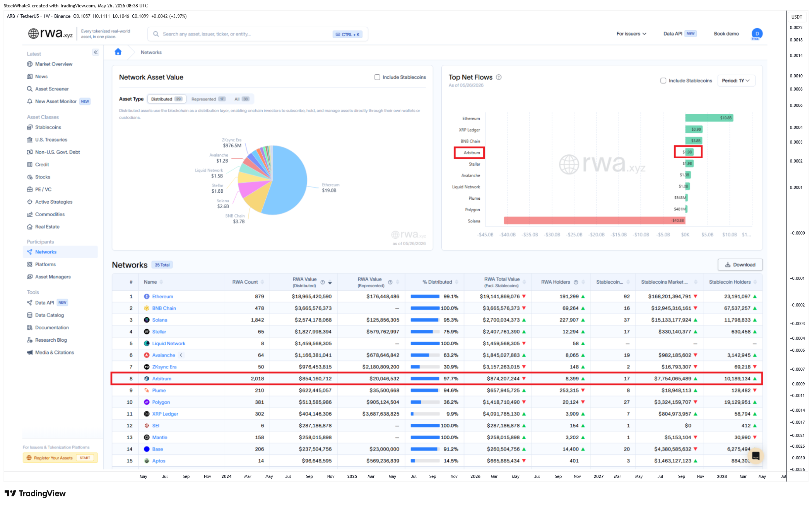Expand the For issuers menu
The image size is (812, 505).
631,34
